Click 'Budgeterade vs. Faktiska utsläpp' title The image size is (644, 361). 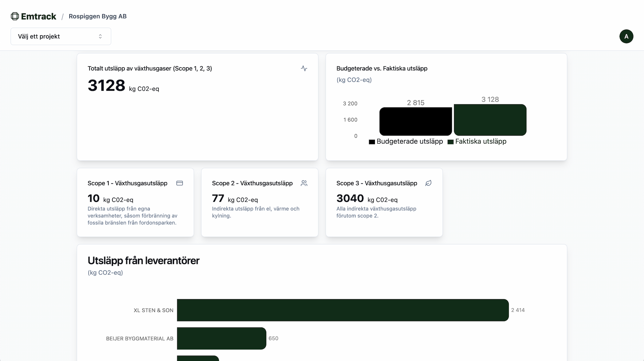(382, 68)
